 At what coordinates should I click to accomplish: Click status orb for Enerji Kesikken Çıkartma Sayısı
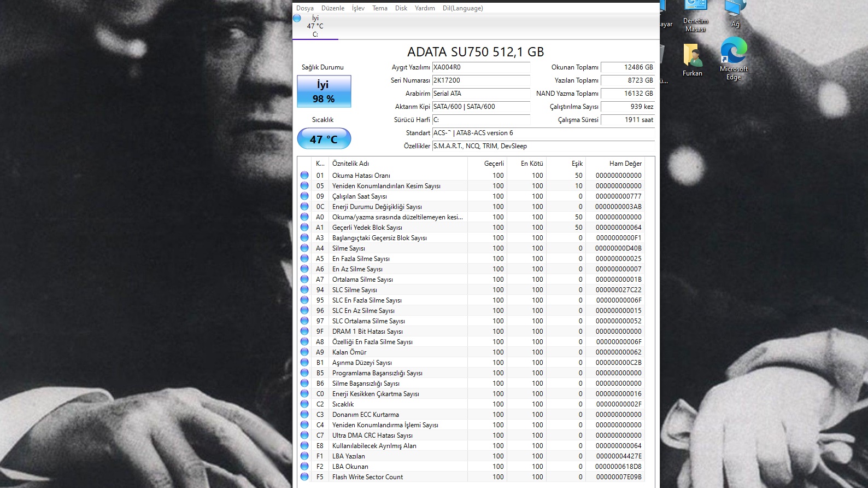coord(304,393)
